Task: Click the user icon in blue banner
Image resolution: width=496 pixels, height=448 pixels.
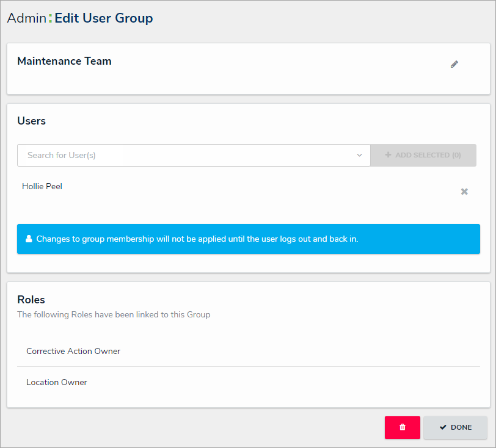Action: point(29,239)
